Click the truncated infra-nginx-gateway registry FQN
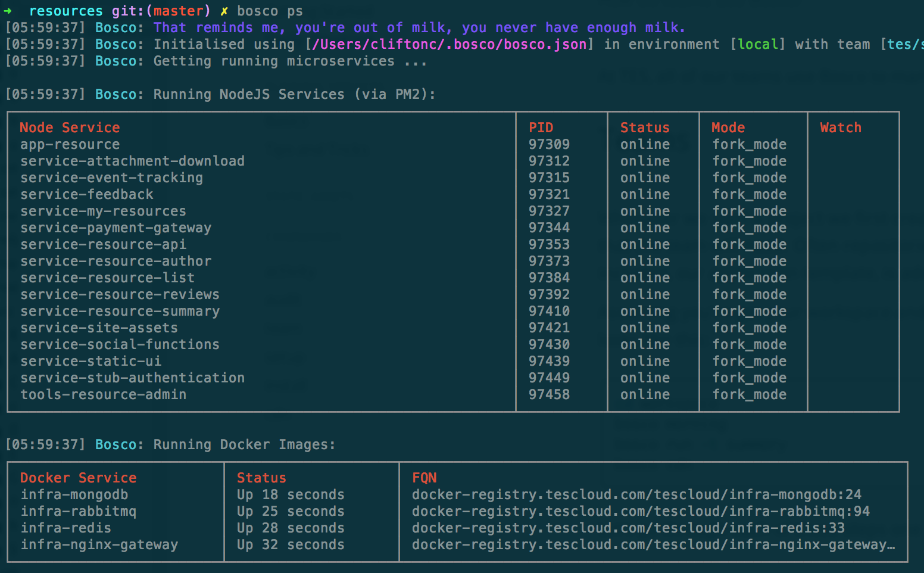924x573 pixels. coord(653,545)
